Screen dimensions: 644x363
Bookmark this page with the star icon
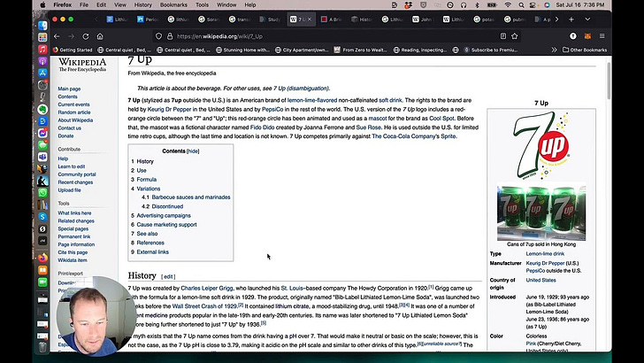(515, 36)
